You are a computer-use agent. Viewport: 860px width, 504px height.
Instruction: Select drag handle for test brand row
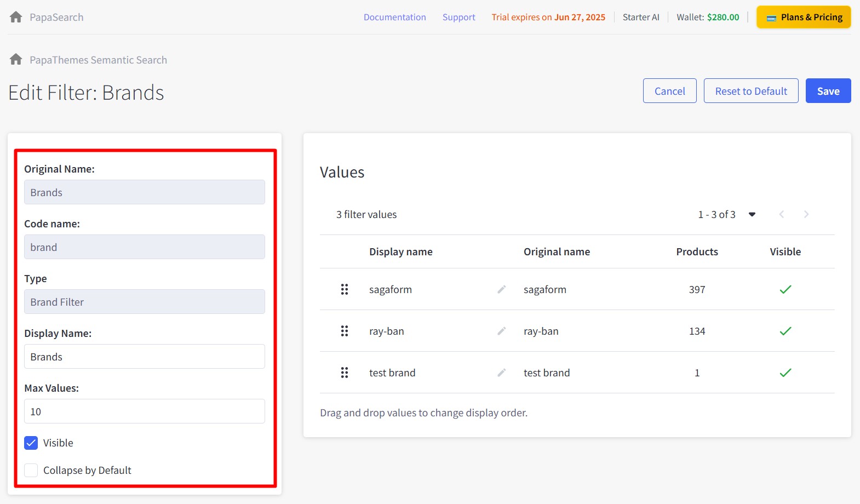[345, 373]
